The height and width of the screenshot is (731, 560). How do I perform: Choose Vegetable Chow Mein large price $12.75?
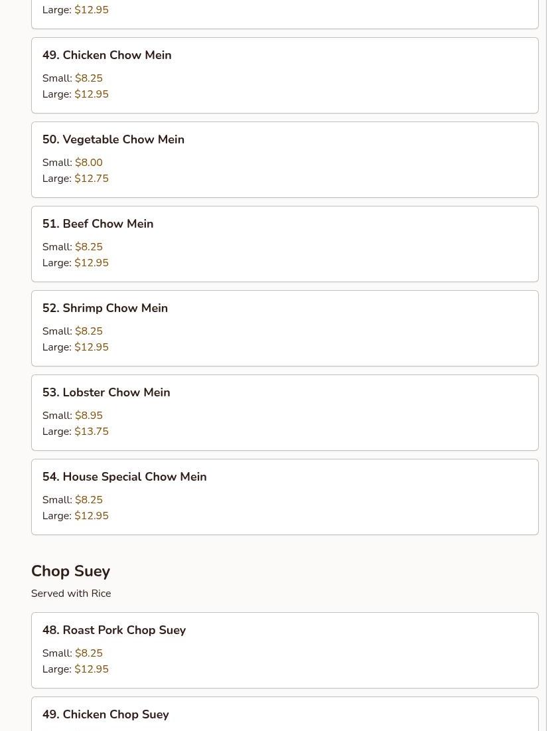click(92, 179)
